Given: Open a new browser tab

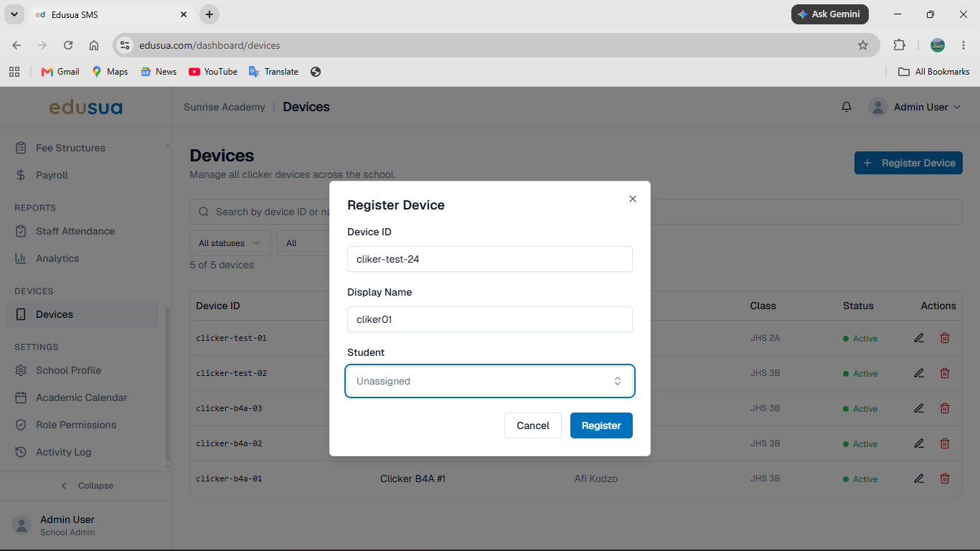Looking at the screenshot, I should tap(209, 14).
